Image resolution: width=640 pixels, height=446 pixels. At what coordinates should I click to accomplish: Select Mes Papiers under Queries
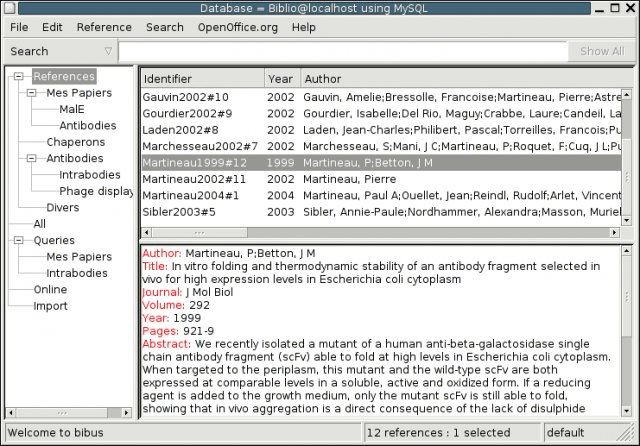point(79,257)
